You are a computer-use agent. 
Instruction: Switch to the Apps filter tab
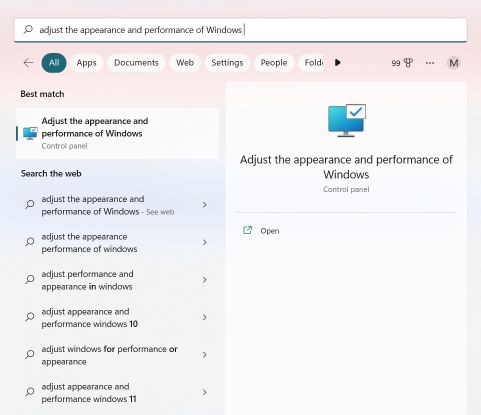[86, 63]
